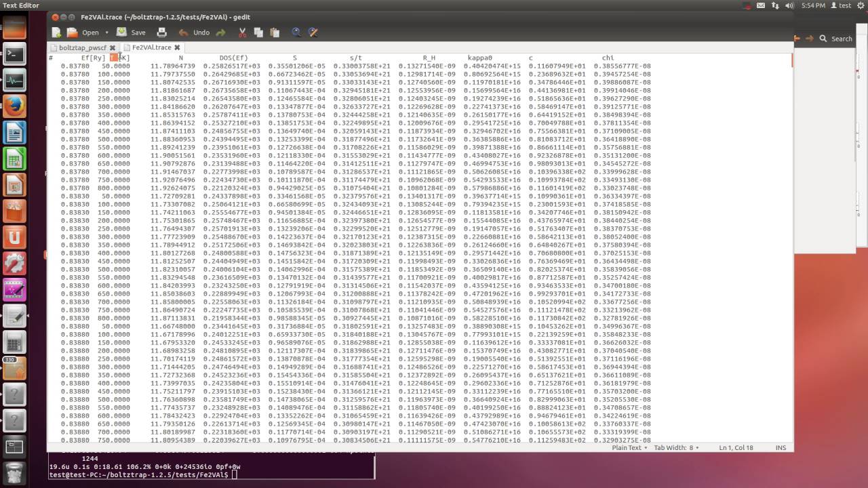This screenshot has width=868, height=488.
Task: Open LibreOffice Writer from the launcher
Action: pyautogui.click(x=15, y=132)
